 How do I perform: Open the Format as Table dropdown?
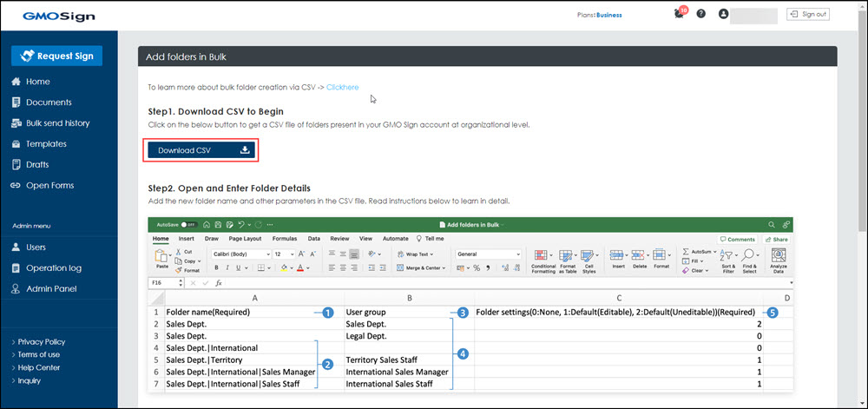(x=567, y=261)
